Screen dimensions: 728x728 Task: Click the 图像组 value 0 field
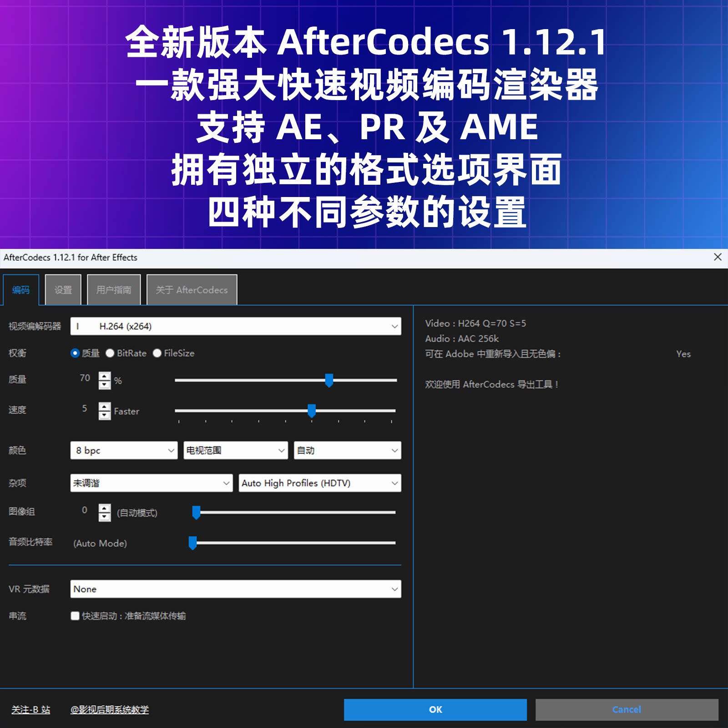[85, 510]
